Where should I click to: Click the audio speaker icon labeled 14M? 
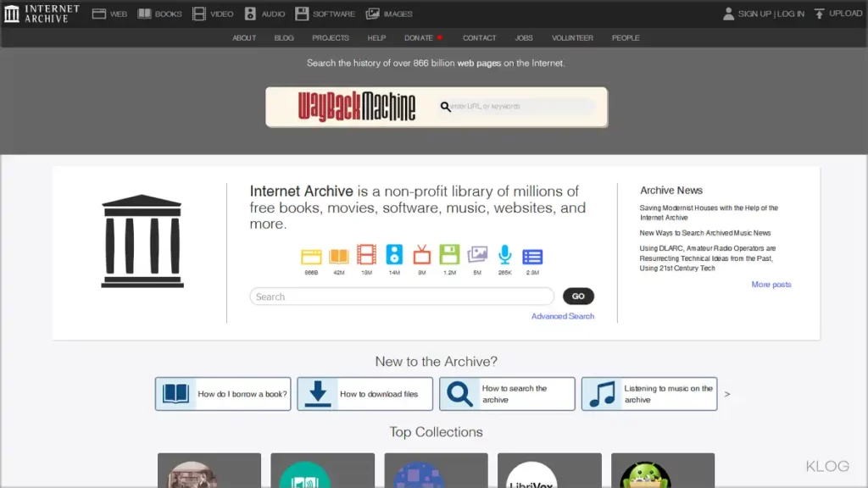coord(394,254)
